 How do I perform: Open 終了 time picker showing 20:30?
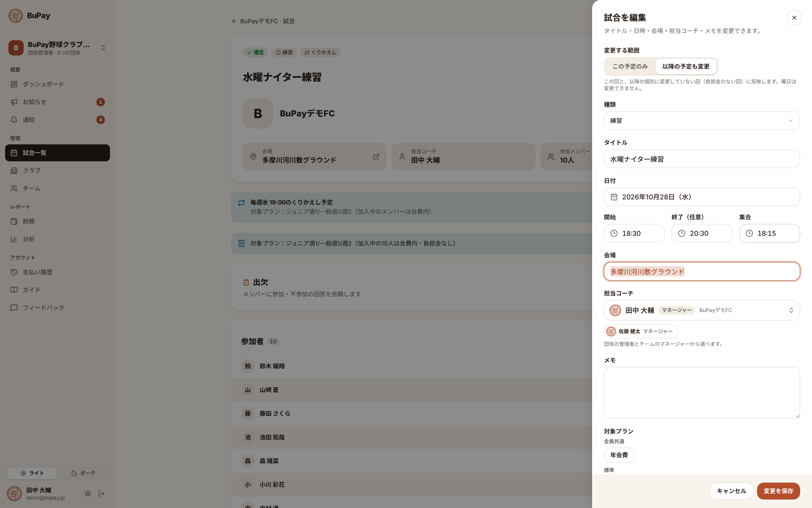tap(702, 233)
